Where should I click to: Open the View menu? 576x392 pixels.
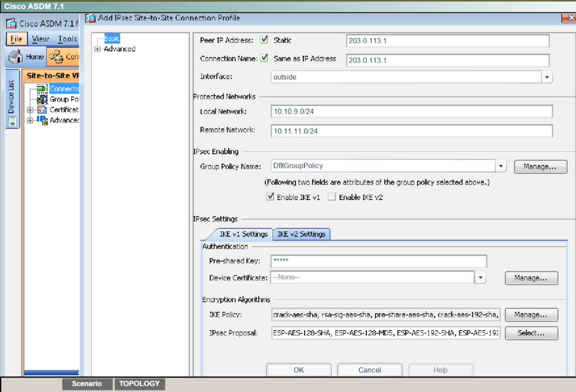(40, 39)
